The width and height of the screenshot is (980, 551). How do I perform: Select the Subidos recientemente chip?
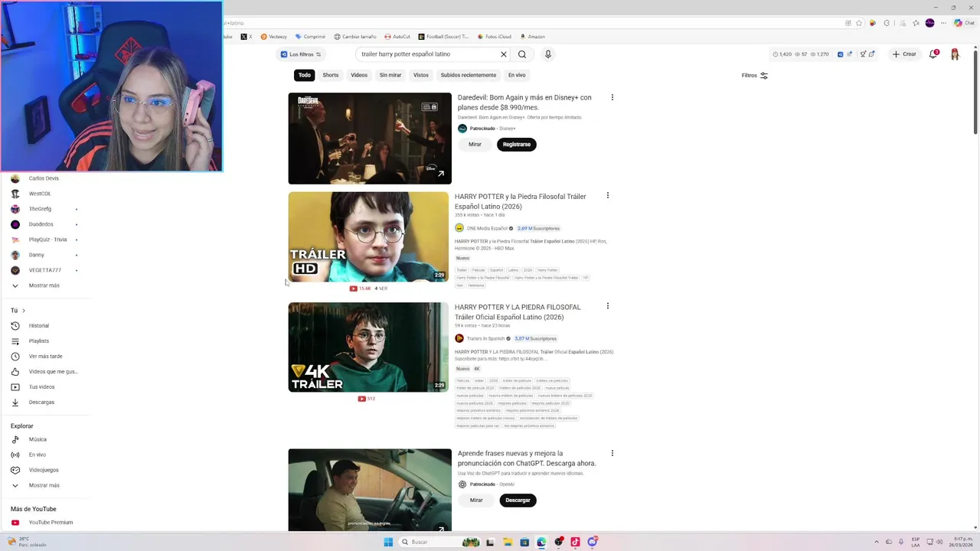click(469, 75)
